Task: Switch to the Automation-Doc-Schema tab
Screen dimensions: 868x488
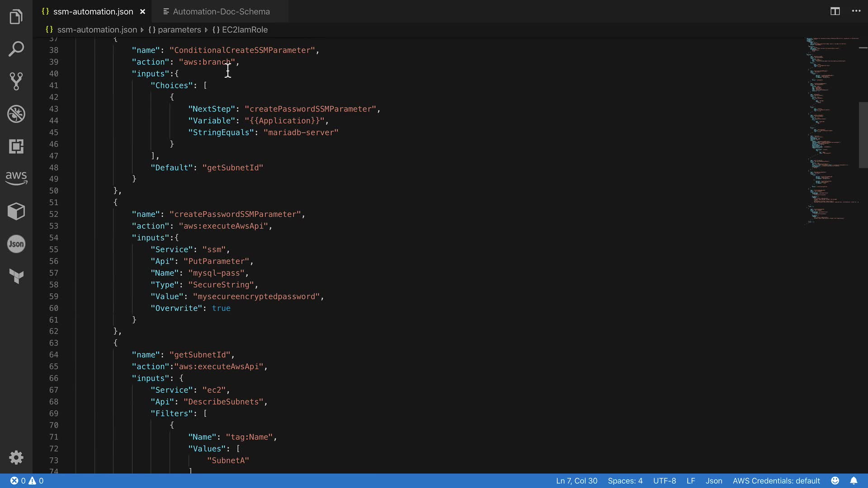Action: coord(221,12)
